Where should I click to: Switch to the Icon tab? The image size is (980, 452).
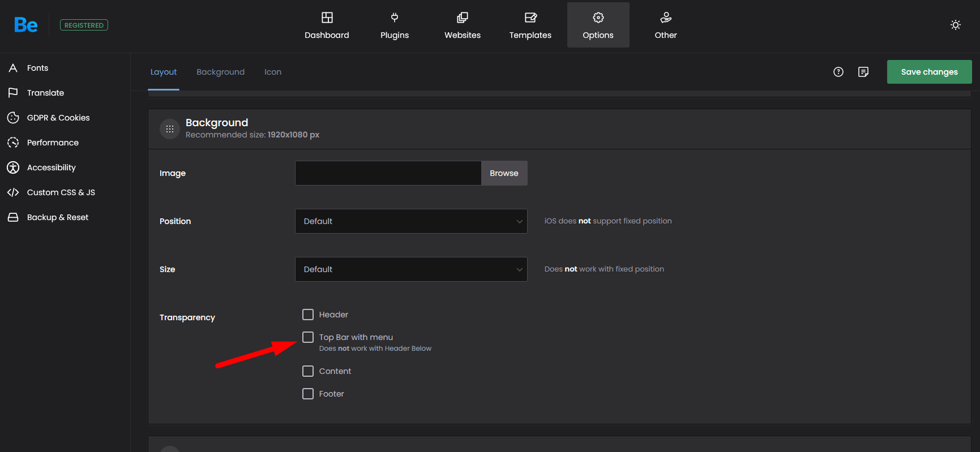coord(273,72)
